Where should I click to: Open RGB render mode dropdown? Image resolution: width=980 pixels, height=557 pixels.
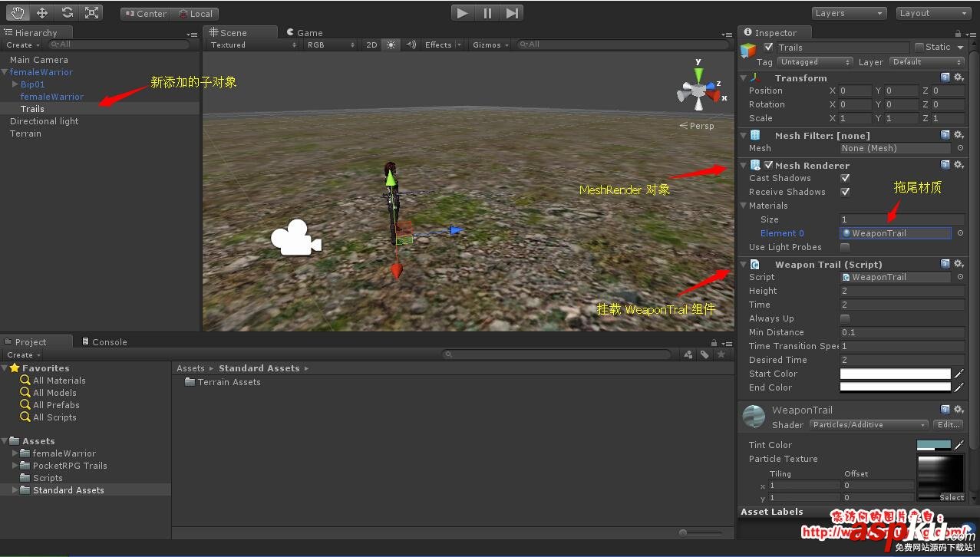pos(331,44)
